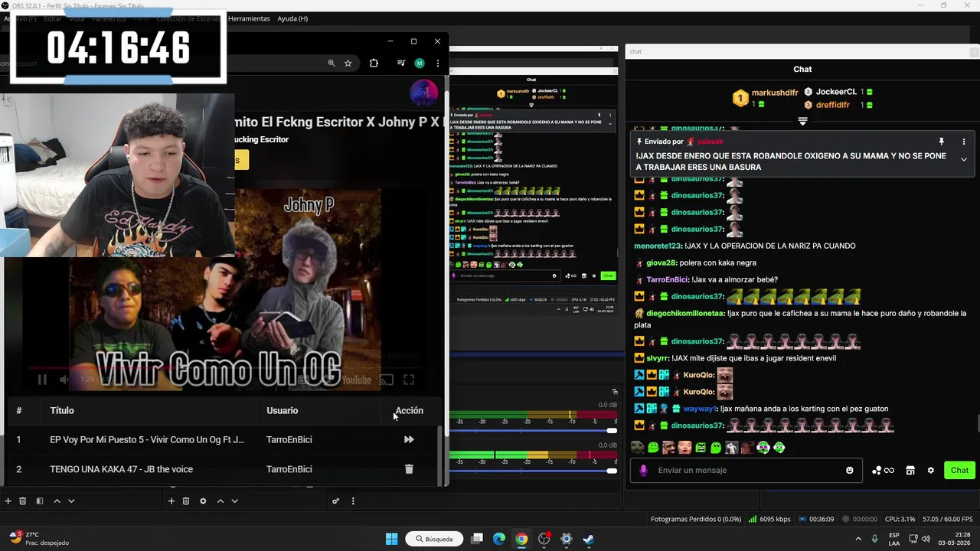Screen dimensions: 980x551
Task: Open Chrome media controls icon
Action: click(x=400, y=64)
